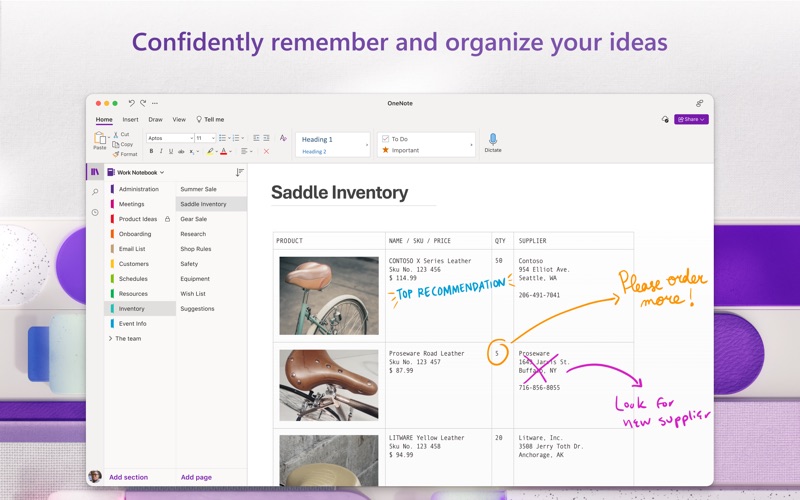
Task: Toggle underline formatting
Action: (x=171, y=152)
